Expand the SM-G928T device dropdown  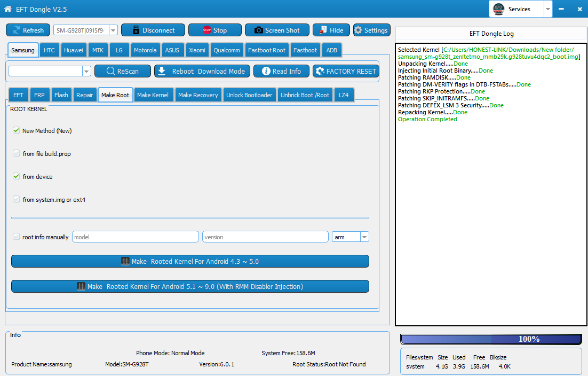pyautogui.click(x=113, y=30)
